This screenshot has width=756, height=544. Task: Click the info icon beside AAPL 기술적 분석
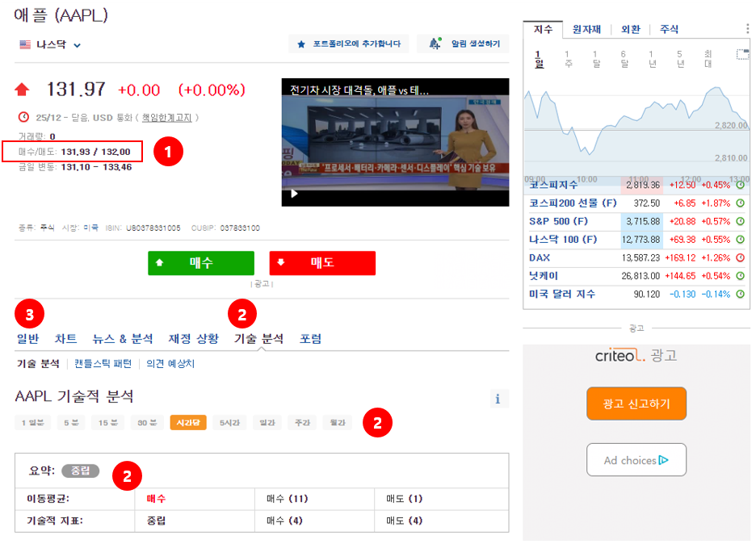(498, 399)
